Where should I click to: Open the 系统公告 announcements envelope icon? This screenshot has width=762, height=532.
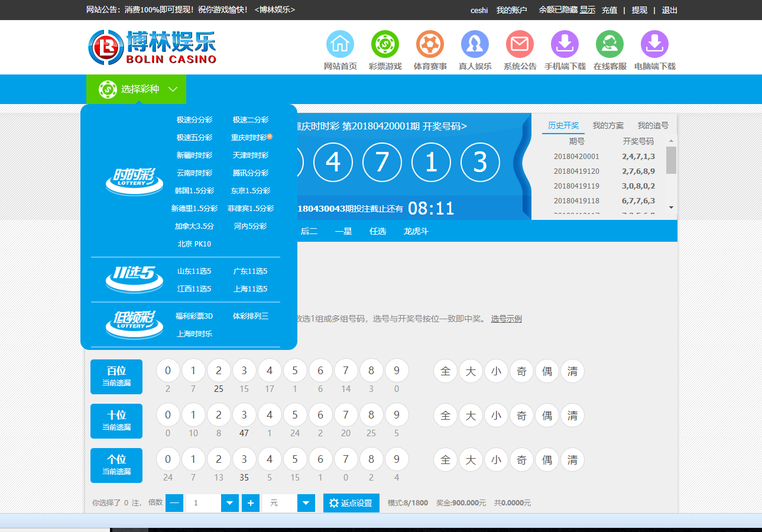coord(520,45)
